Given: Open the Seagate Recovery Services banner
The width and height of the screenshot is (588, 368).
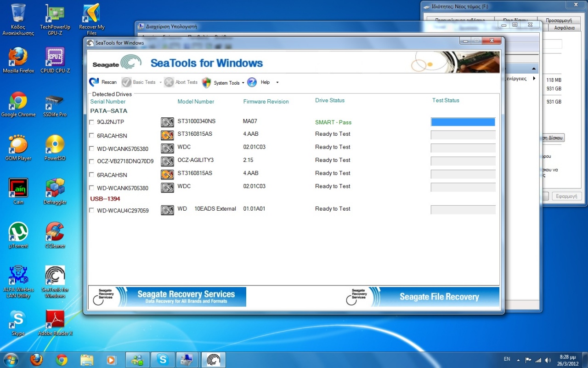Looking at the screenshot, I should tap(167, 297).
